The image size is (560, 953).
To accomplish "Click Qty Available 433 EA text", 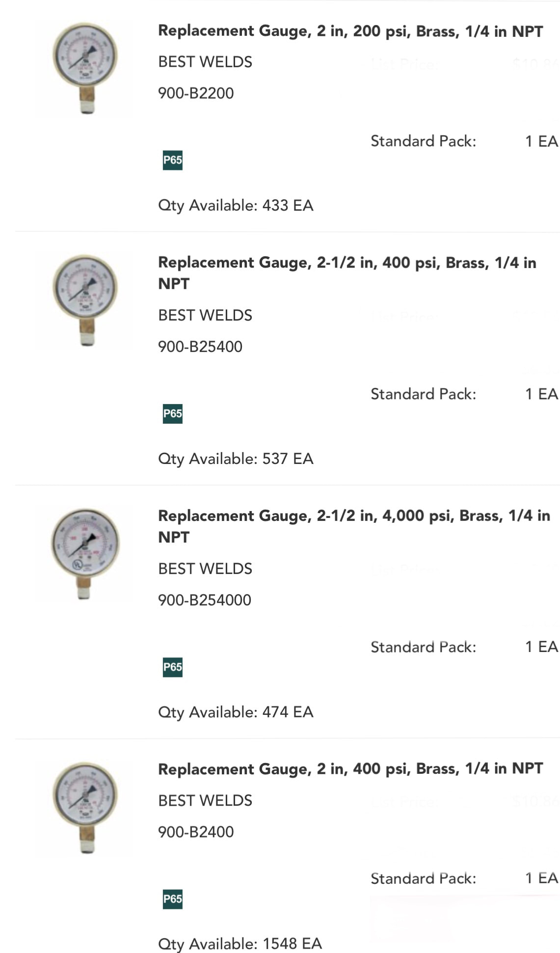I will click(236, 205).
